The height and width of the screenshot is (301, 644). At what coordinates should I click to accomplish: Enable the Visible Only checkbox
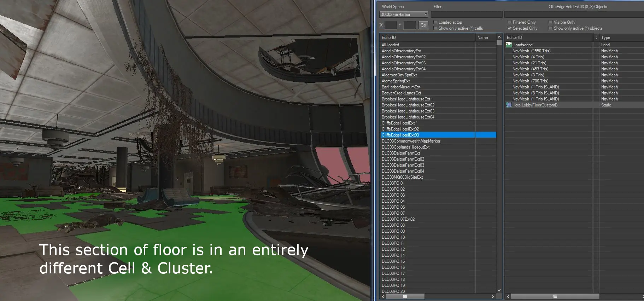pyautogui.click(x=550, y=22)
